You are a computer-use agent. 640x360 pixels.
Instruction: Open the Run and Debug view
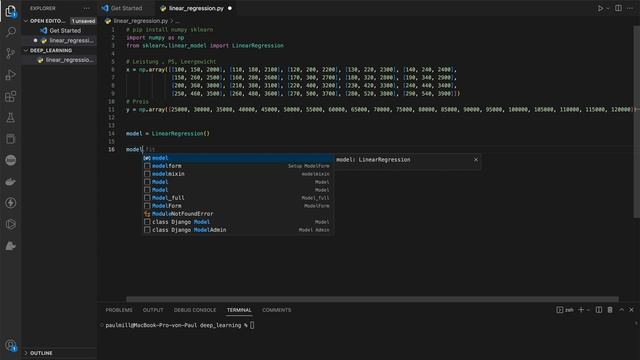coord(11,75)
